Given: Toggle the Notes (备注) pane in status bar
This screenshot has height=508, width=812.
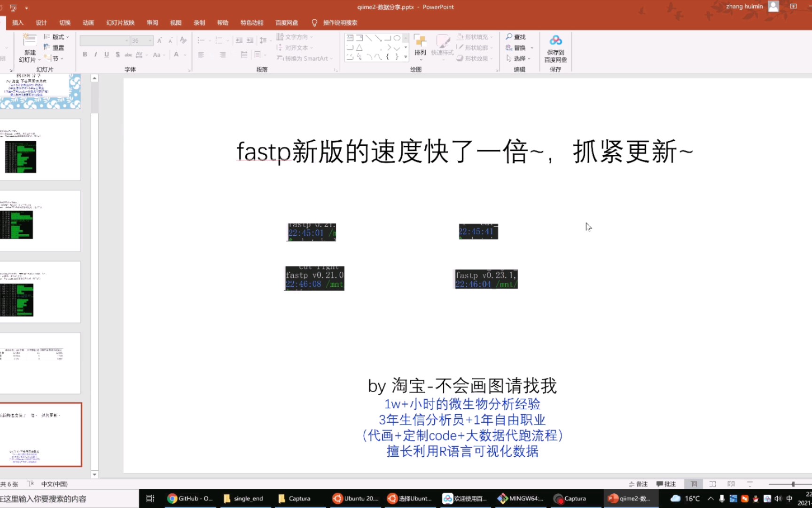Looking at the screenshot, I should point(639,484).
